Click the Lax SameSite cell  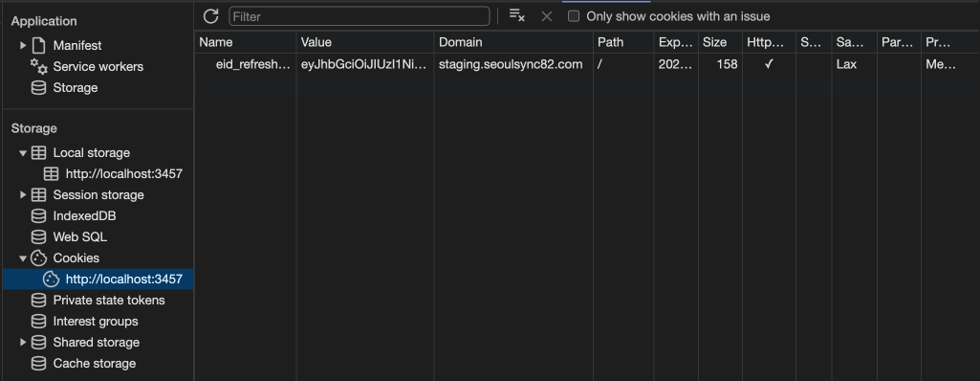pos(854,64)
